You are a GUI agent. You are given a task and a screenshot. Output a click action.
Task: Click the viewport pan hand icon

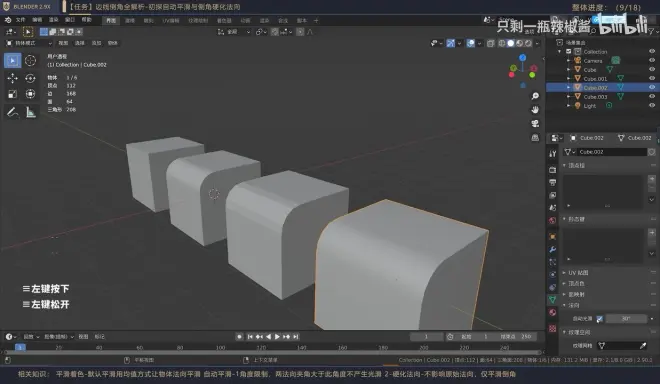pyautogui.click(x=535, y=110)
